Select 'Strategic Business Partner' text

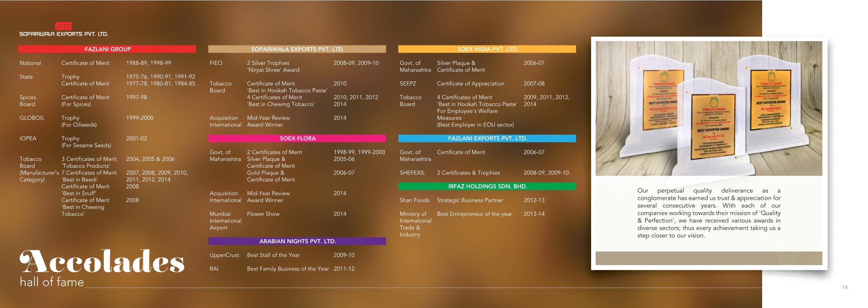coord(470,200)
